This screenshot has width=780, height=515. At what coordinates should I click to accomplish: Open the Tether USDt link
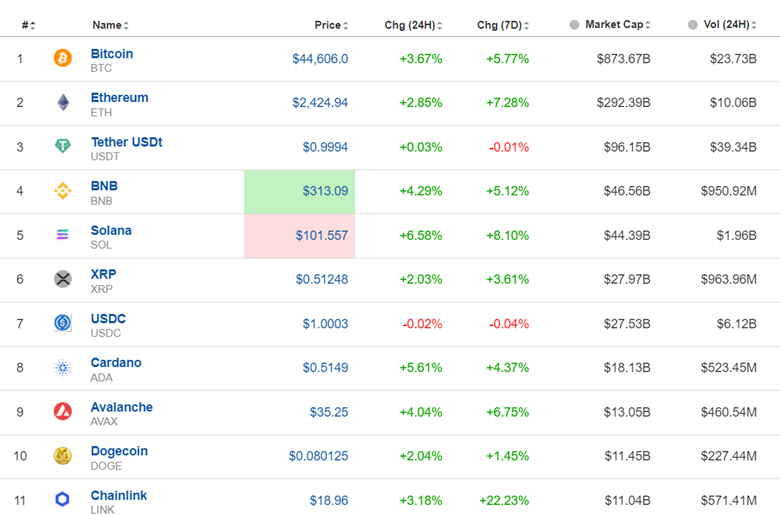click(127, 142)
